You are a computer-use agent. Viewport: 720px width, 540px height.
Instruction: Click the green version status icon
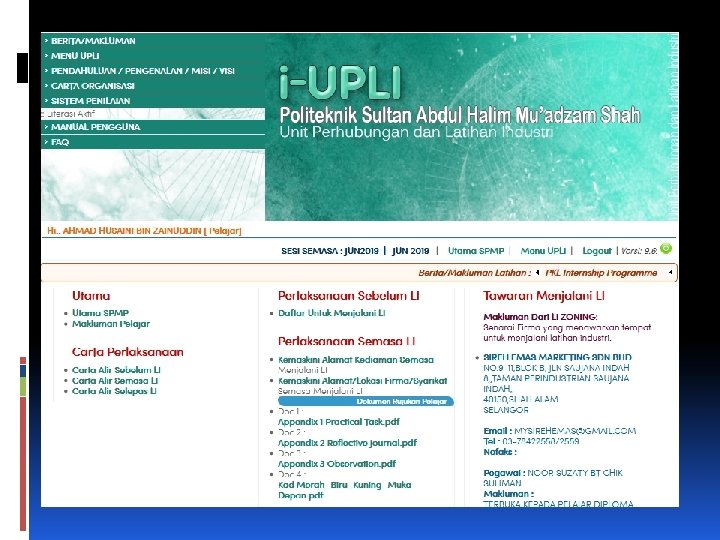pos(666,248)
